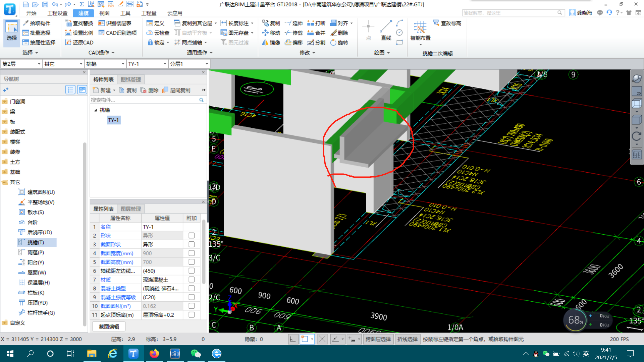Toggle the 截面宽度 property checkbox
Screen dimensions: 644x362
click(192, 253)
